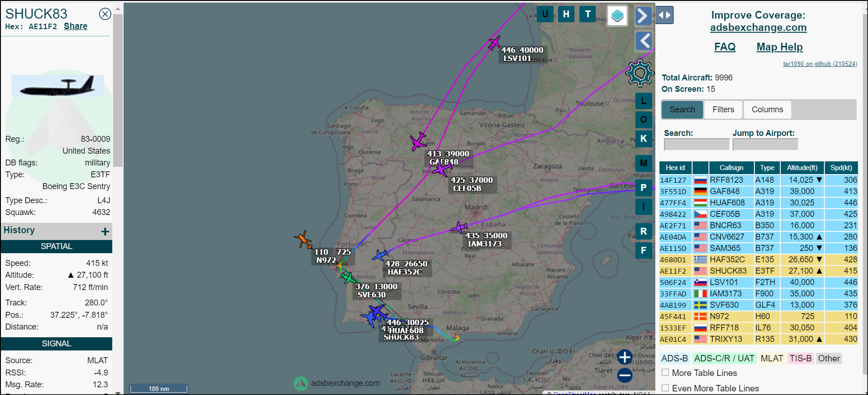868x395 pixels.
Task: Click the E-3 Sentry aircraft silhouette thumbnail
Action: click(58, 86)
